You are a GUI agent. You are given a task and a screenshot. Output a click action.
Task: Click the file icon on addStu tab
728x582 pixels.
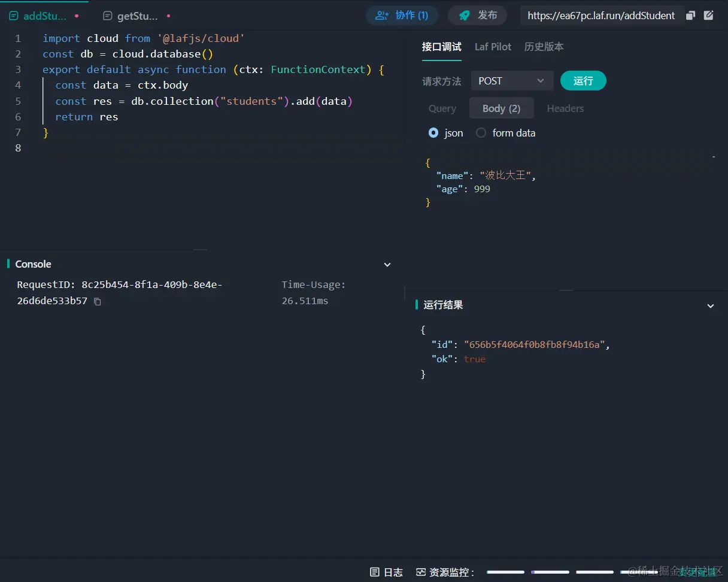14,16
